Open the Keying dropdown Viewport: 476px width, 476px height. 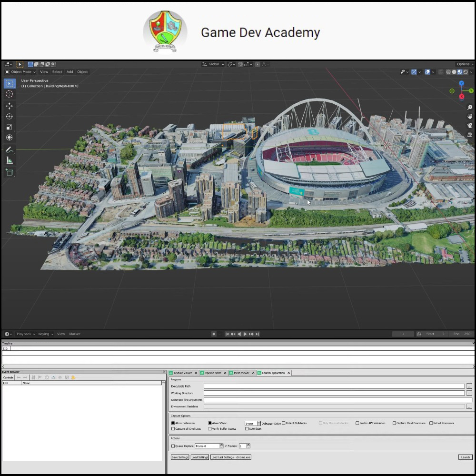(46, 334)
